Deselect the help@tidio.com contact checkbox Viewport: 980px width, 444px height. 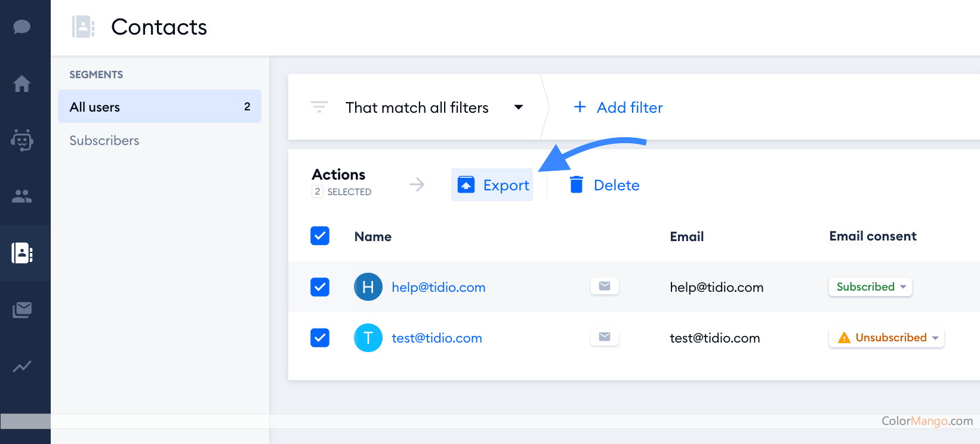pos(320,287)
